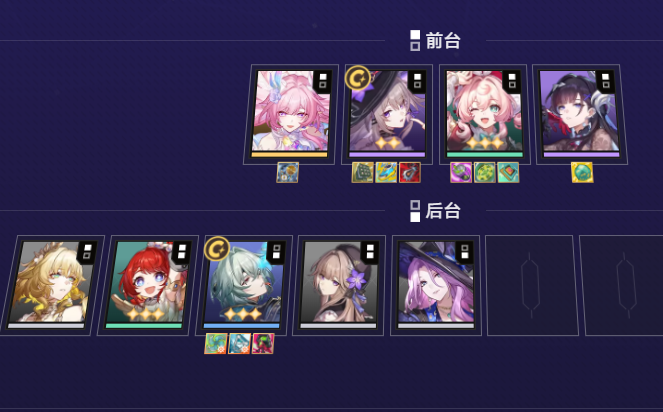Click the pink-green item under the teal-haired card

click(263, 343)
